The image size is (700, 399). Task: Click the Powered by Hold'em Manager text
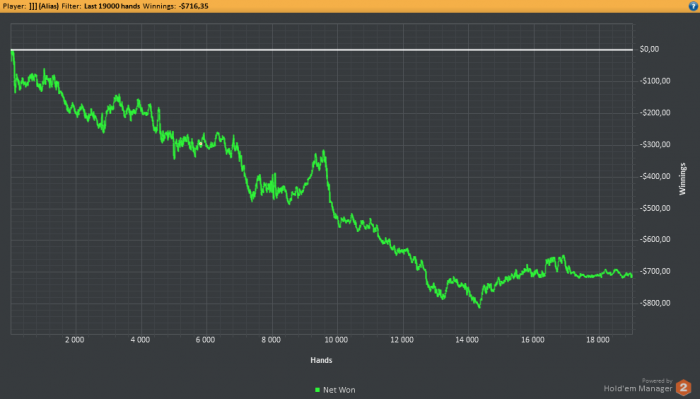638,386
